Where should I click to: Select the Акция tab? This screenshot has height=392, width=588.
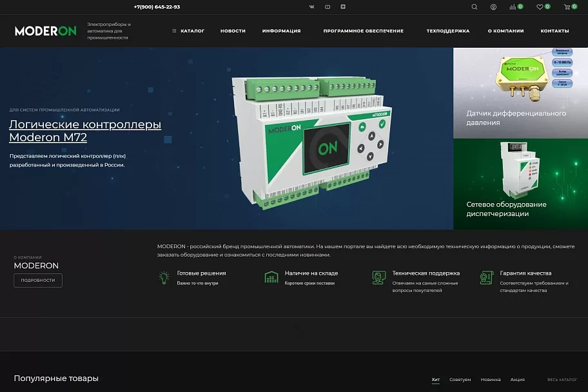[518, 380]
